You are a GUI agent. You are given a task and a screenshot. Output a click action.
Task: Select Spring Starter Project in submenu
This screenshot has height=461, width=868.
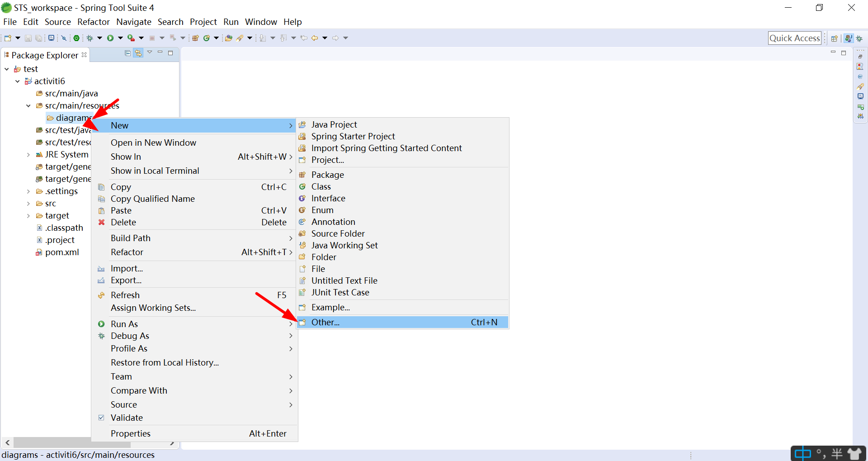click(403, 136)
